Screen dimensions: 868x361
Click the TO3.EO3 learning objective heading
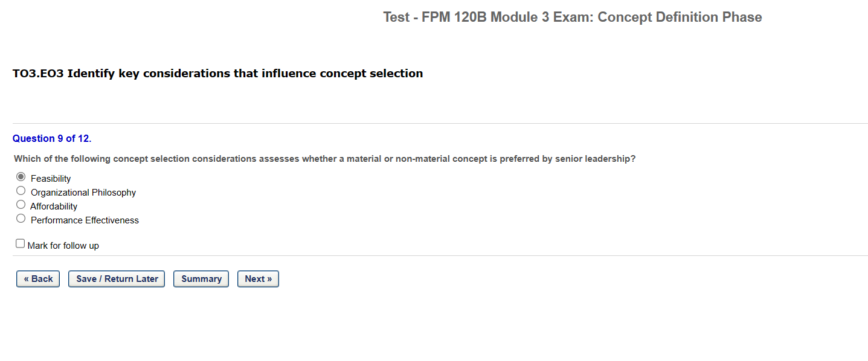pos(217,73)
